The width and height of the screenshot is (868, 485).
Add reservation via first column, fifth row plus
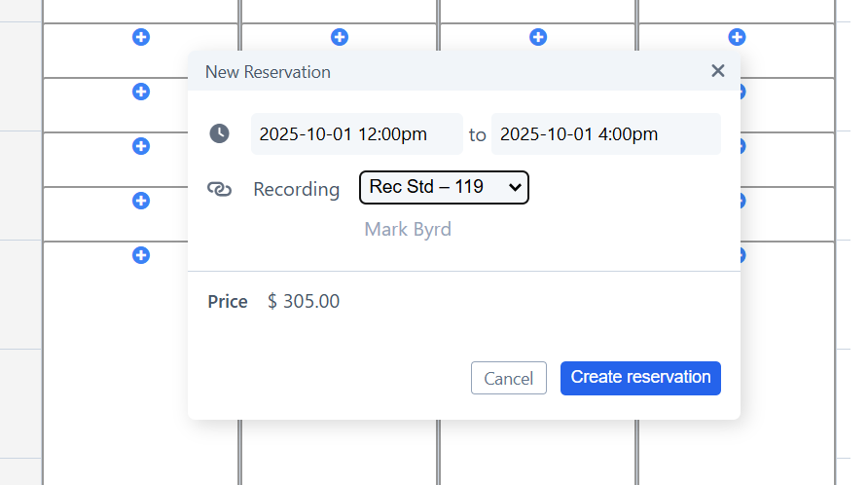pos(141,255)
